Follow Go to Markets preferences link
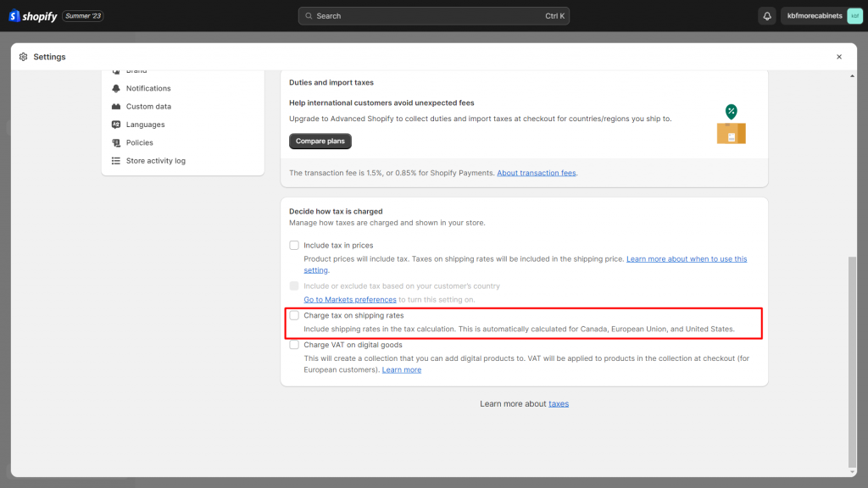Screen dimensions: 868x488 coord(350,300)
